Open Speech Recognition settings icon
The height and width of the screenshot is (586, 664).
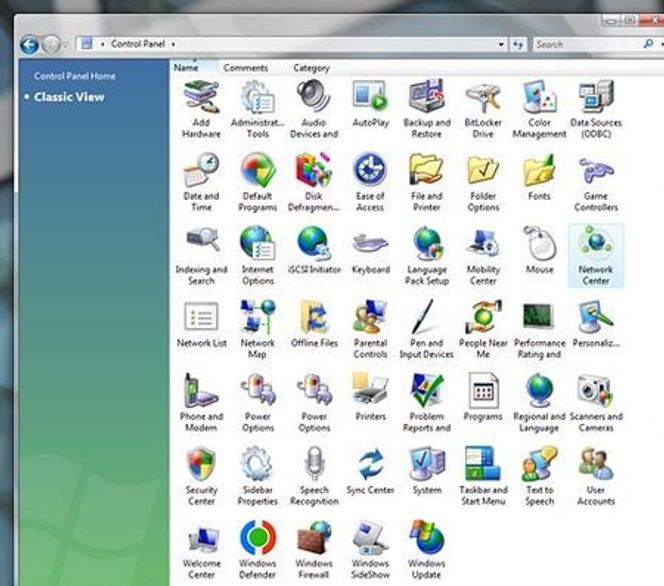click(x=314, y=468)
